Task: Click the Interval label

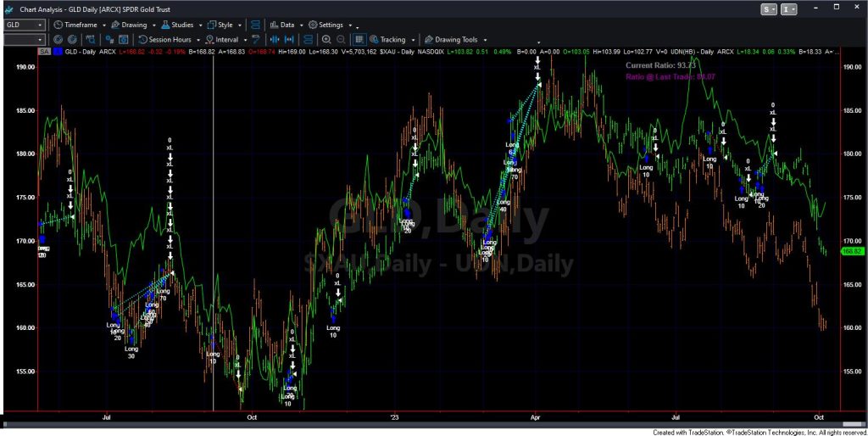Action: click(x=227, y=40)
